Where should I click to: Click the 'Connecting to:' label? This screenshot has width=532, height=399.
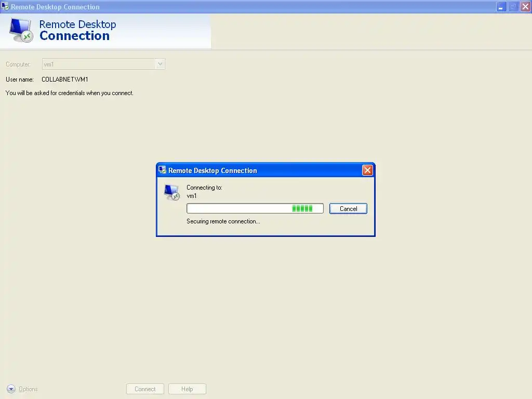204,187
